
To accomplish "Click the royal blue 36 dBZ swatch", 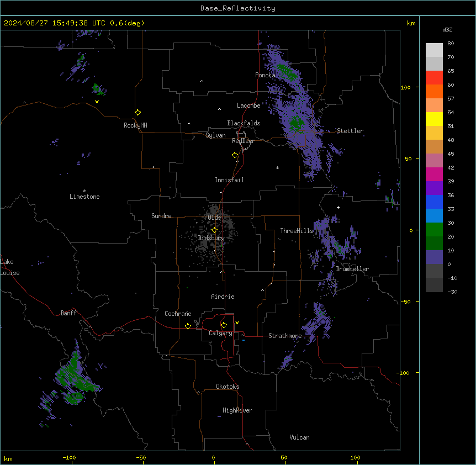I will [434, 202].
